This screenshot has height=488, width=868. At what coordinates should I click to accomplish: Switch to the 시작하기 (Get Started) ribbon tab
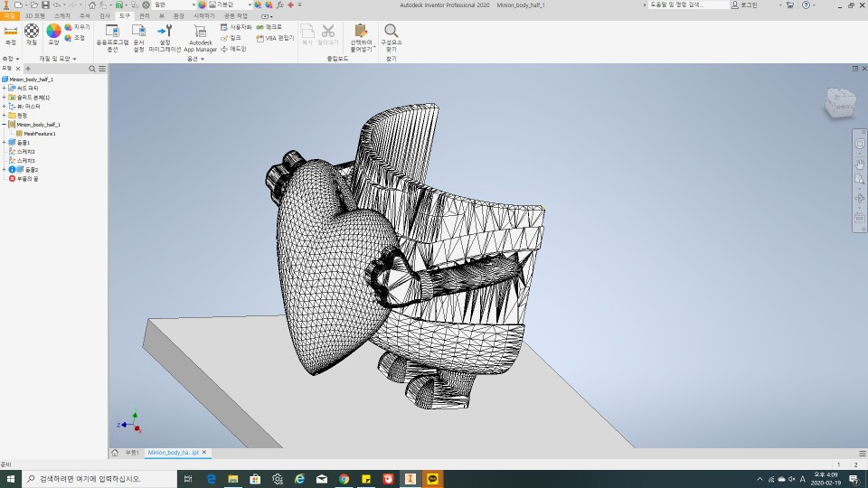203,16
